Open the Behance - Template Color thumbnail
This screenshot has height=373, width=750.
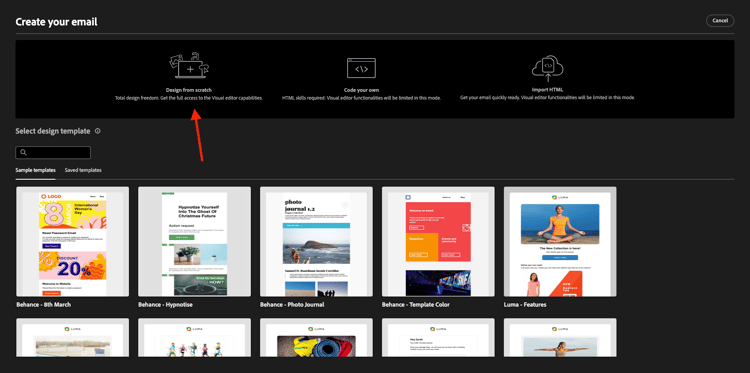[438, 241]
